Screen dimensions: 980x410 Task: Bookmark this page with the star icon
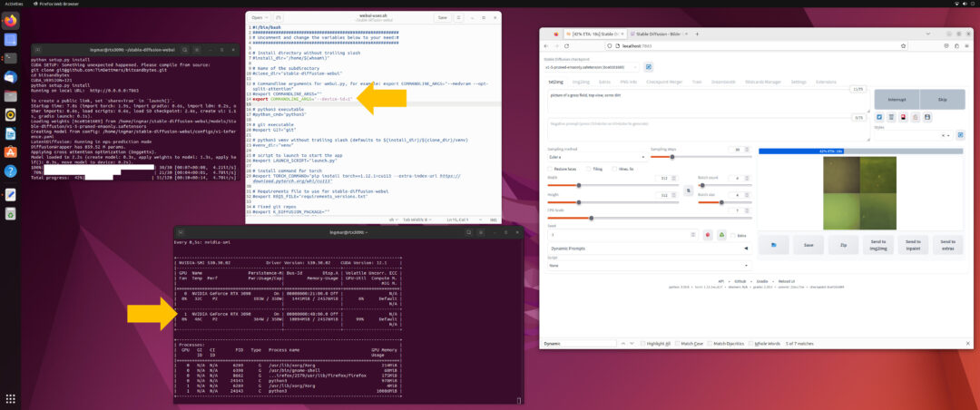pyautogui.click(x=903, y=45)
